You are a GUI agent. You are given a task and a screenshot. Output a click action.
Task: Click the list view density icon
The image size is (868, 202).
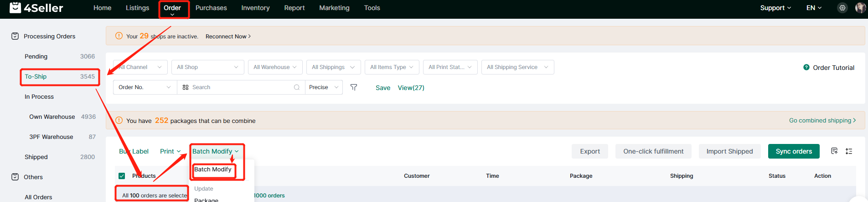point(849,151)
